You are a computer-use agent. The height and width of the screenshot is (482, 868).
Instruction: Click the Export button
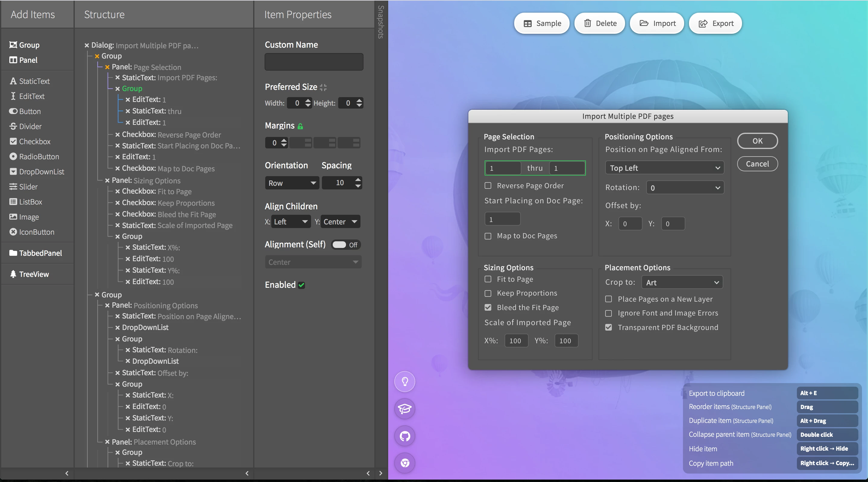click(716, 23)
